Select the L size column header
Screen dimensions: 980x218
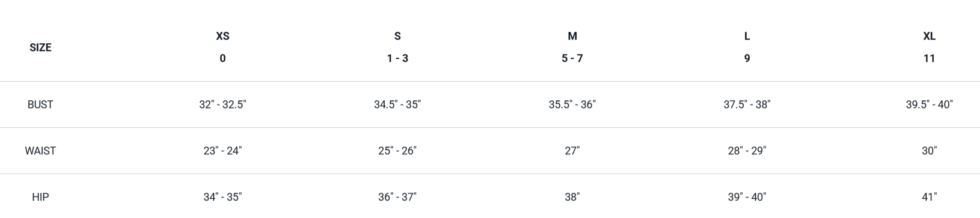(x=747, y=47)
